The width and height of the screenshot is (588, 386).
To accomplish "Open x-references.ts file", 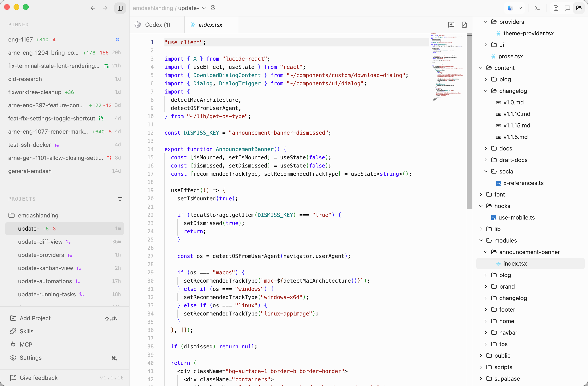I will 531,183.
